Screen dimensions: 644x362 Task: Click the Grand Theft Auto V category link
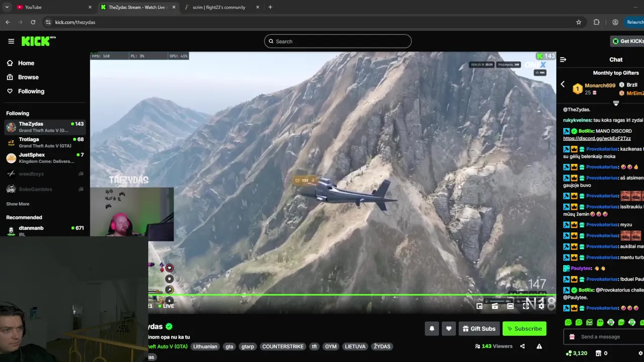(x=168, y=346)
